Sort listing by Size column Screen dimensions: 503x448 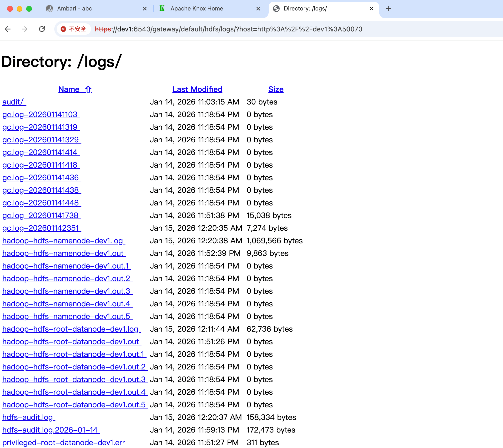coord(276,89)
